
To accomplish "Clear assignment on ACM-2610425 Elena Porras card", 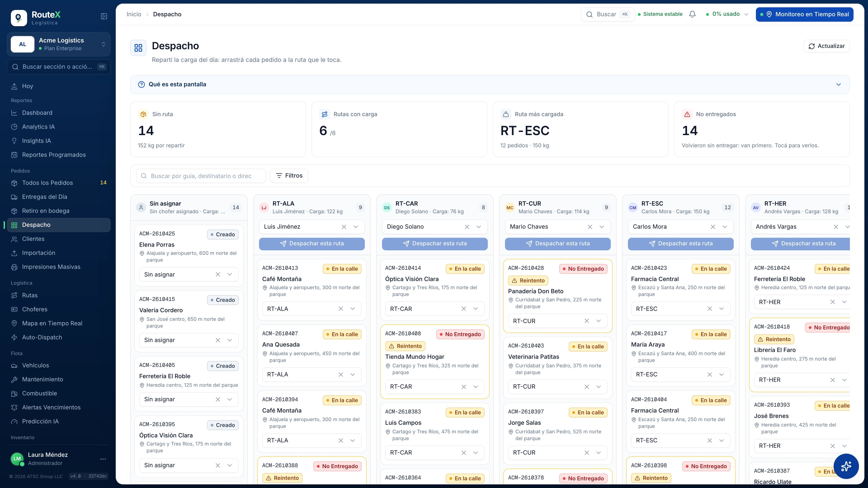I will pos(218,274).
